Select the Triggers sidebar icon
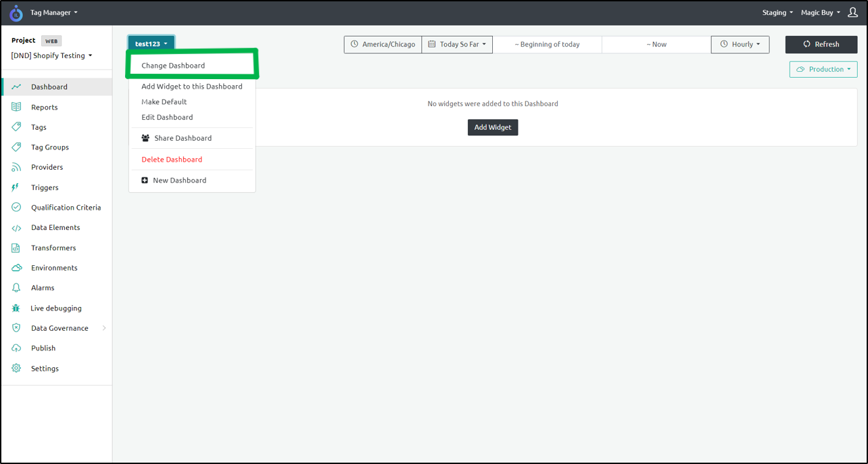The height and width of the screenshot is (464, 868). (x=16, y=187)
